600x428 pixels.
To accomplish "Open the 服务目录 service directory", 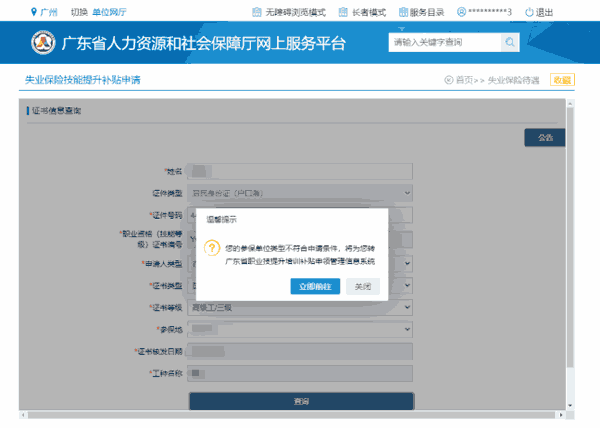I will [x=427, y=13].
